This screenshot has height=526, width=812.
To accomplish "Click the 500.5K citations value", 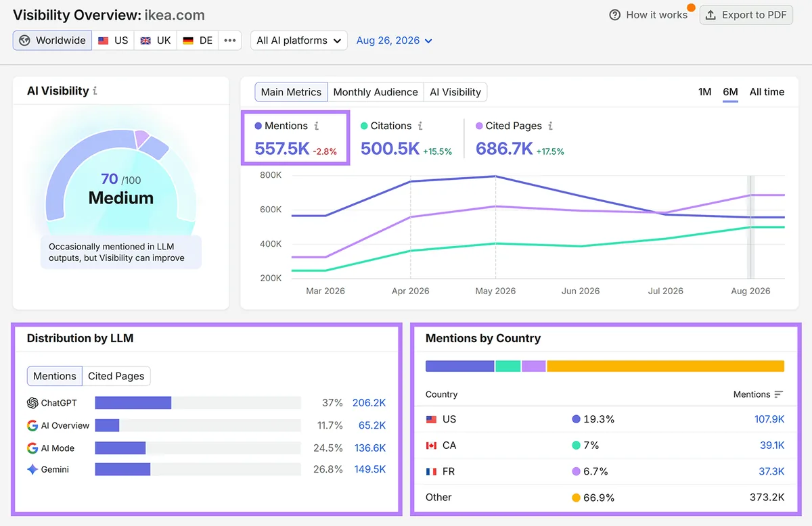I will point(390,148).
